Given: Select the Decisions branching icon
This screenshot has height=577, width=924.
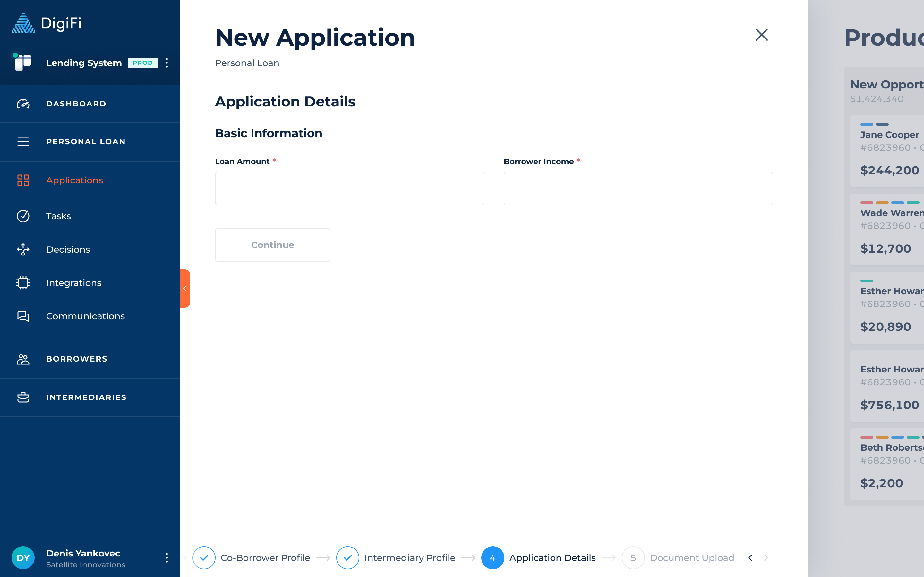Looking at the screenshot, I should point(23,249).
